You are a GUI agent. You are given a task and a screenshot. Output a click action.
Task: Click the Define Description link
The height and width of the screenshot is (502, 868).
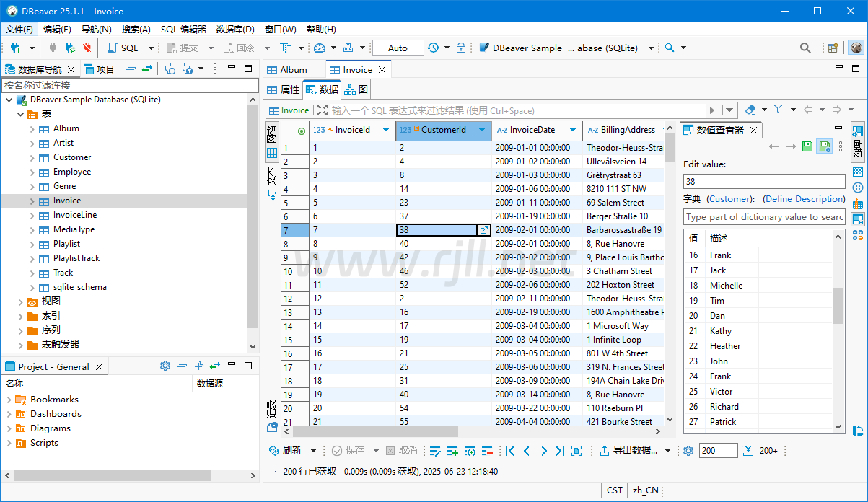(804, 199)
